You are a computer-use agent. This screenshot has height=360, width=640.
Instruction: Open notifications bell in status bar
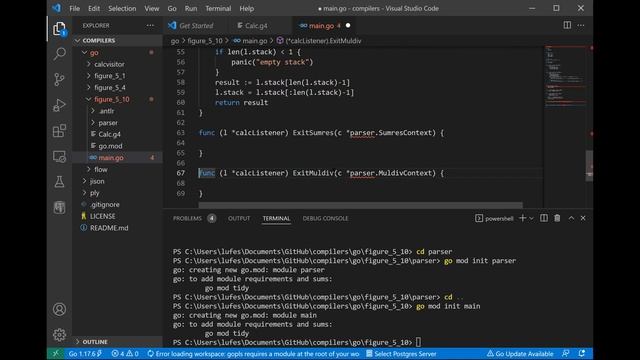(582, 353)
